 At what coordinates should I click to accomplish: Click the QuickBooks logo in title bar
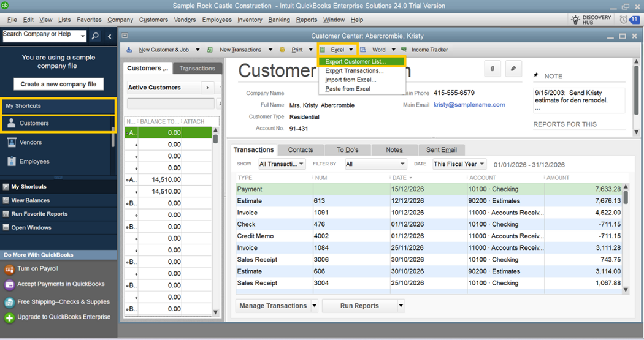[x=6, y=6]
